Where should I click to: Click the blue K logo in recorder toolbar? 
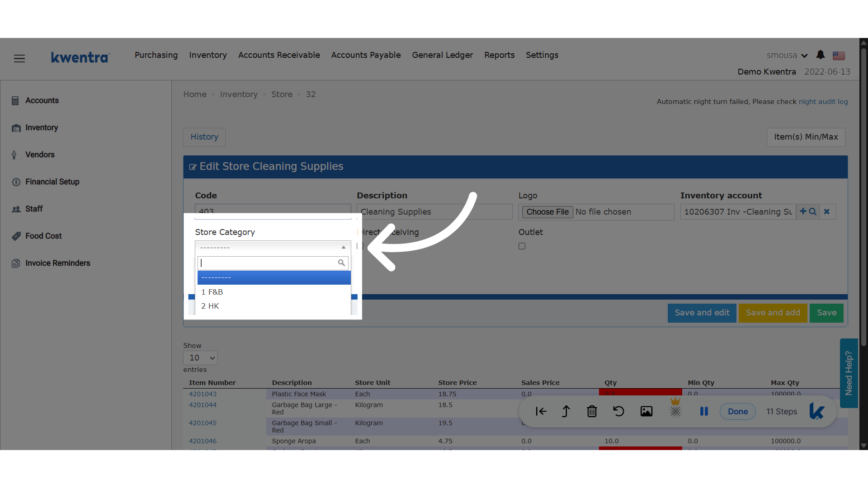pyautogui.click(x=817, y=411)
